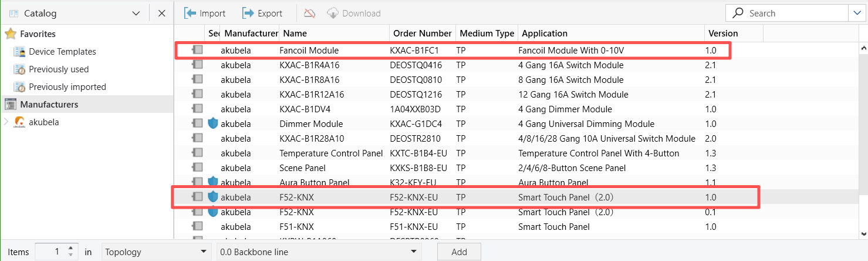This screenshot has height=261, width=868.
Task: Click KXAC-B1FC1 order number
Action: [x=414, y=51]
